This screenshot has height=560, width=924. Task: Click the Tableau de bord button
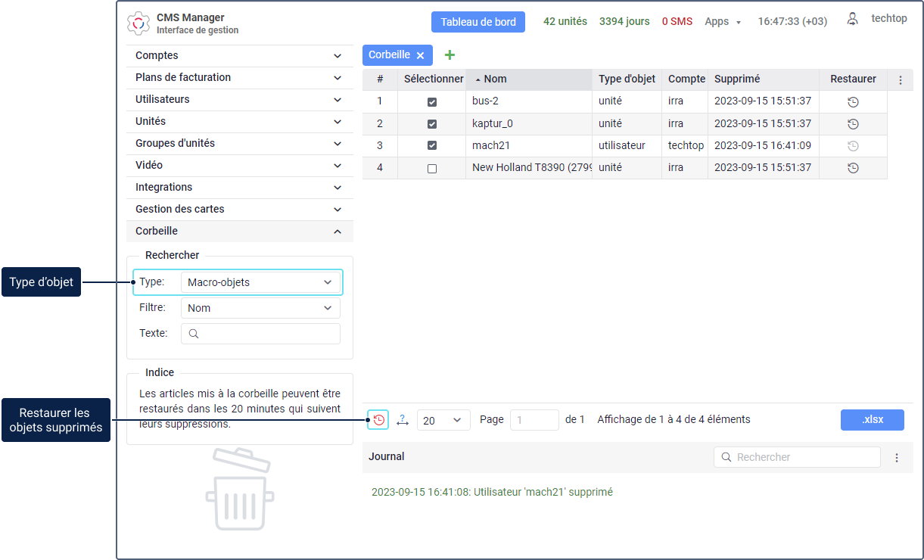(x=478, y=22)
